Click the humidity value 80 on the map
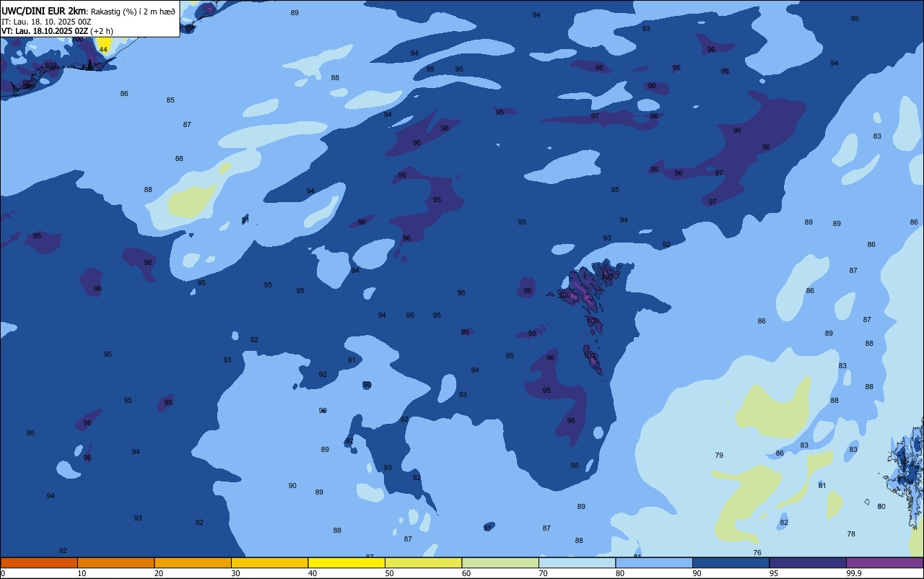Screen dimensions: 924x579 tap(881, 507)
